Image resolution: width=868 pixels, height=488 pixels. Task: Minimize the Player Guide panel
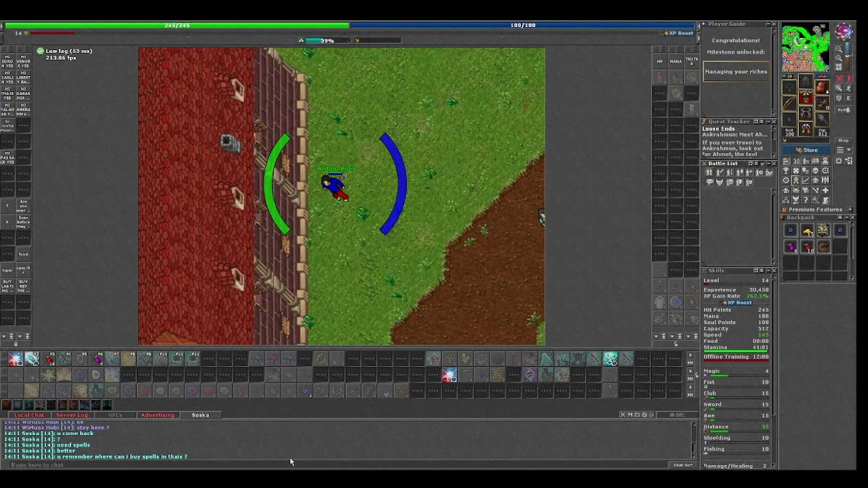[768, 24]
